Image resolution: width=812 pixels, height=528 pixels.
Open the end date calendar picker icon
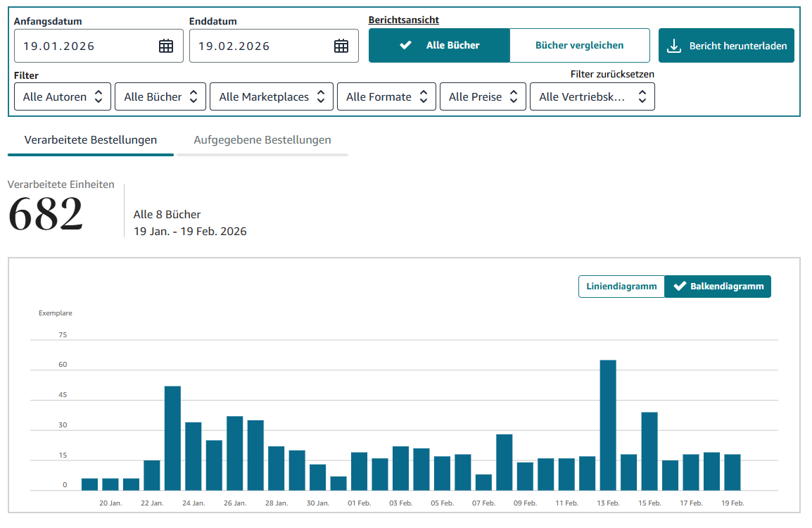point(341,46)
